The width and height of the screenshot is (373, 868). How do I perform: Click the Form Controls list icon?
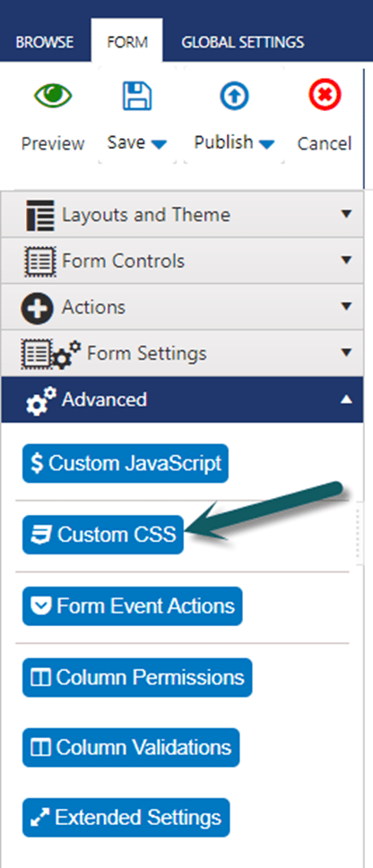pos(40,261)
